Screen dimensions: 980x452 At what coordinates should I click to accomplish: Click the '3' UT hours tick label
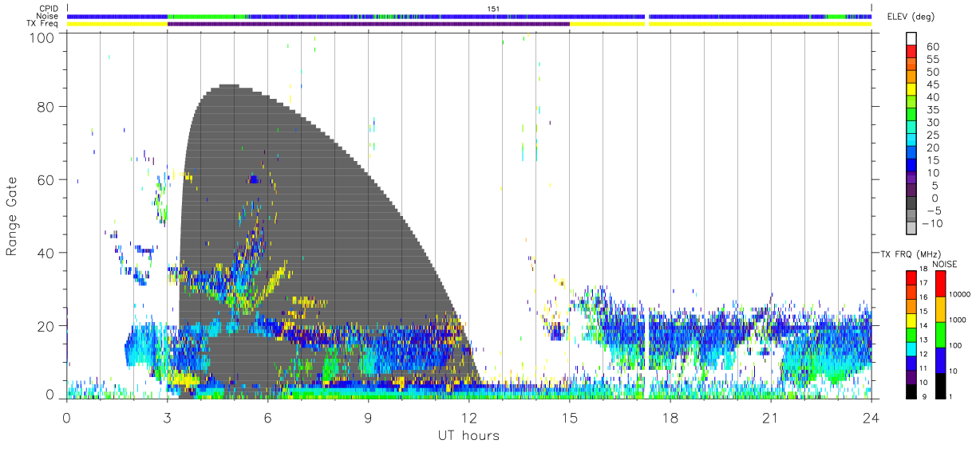point(167,418)
